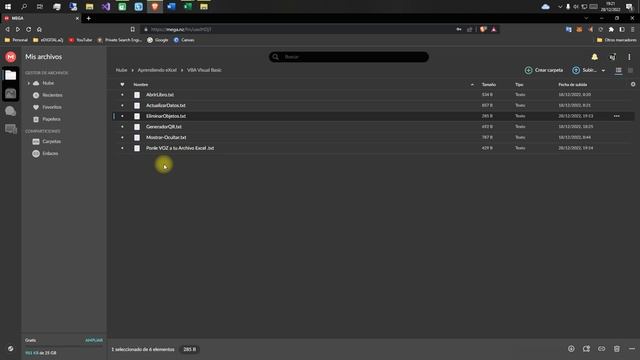Click the browser address bar URL
This screenshot has width=640, height=360.
(x=181, y=29)
